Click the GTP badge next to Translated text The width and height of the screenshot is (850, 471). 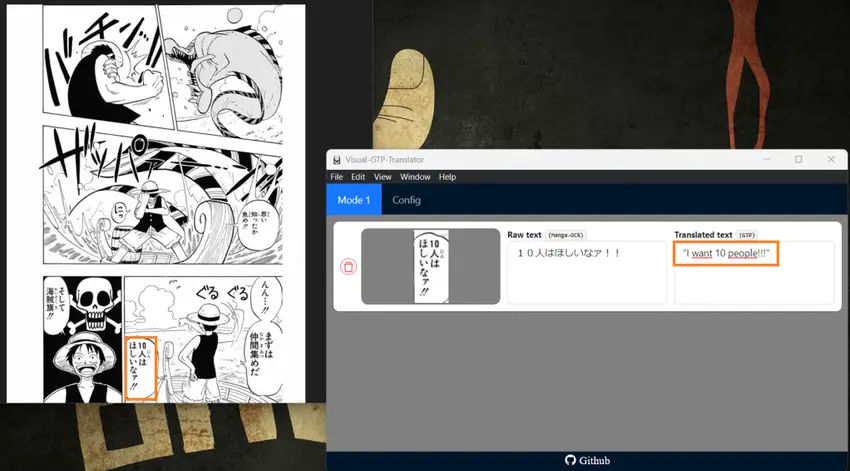tap(746, 235)
